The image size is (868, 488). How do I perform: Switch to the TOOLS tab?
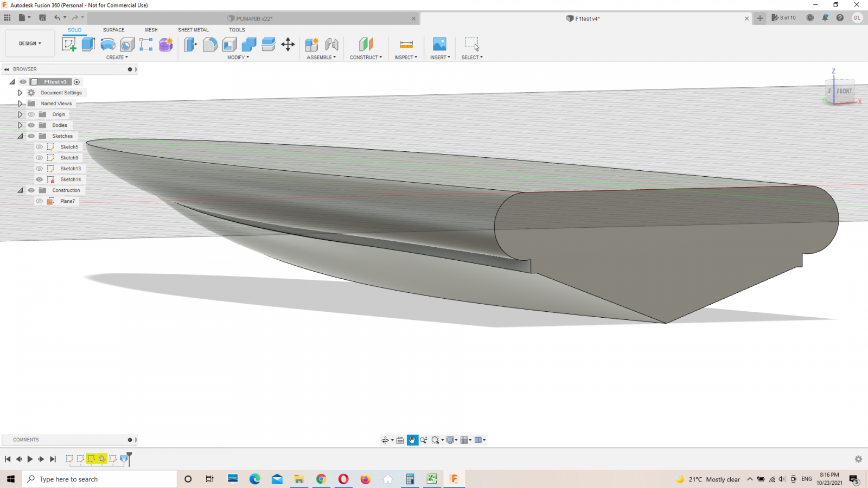pos(237,30)
